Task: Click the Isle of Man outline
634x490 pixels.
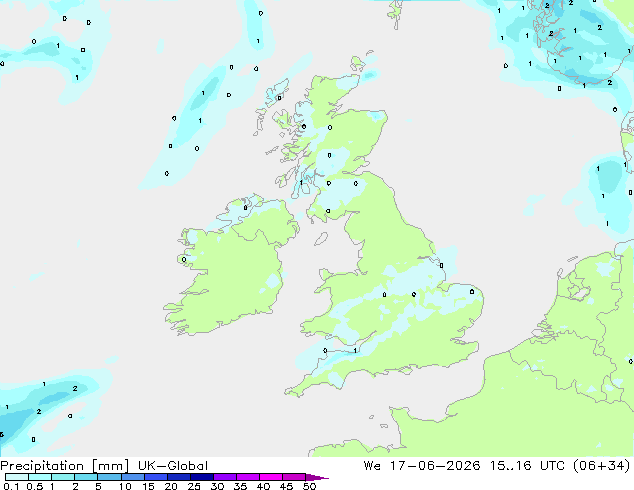Action: [x=321, y=239]
